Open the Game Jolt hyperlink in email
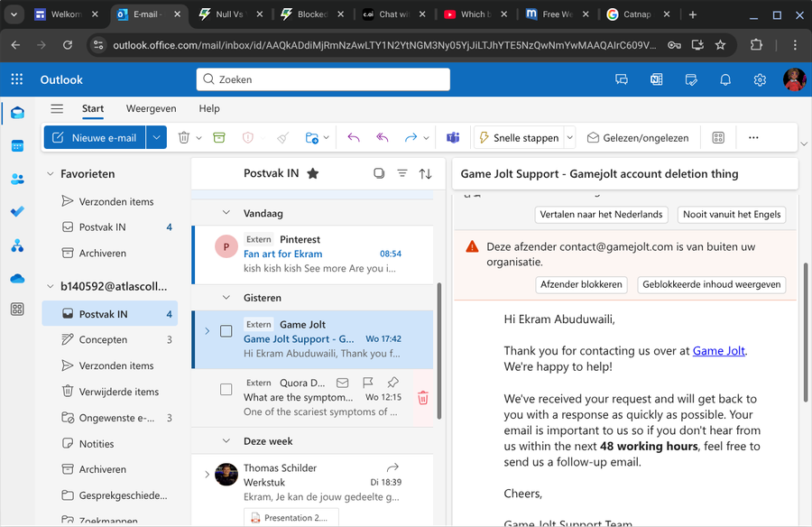812x527 pixels. point(719,351)
